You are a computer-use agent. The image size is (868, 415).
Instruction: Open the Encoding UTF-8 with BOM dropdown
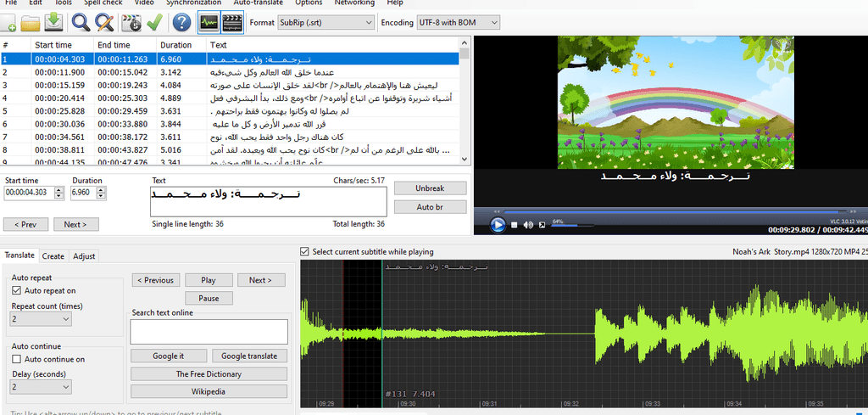coord(459,23)
